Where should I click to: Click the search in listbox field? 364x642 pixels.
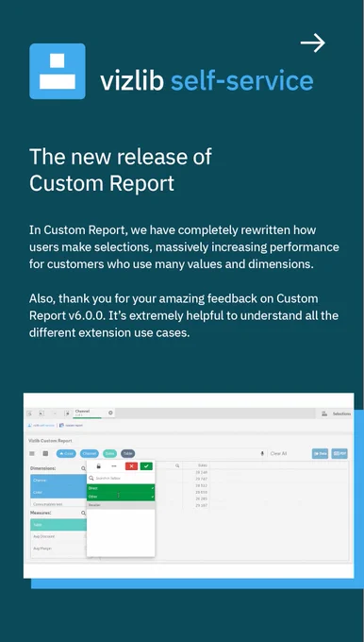[121, 478]
